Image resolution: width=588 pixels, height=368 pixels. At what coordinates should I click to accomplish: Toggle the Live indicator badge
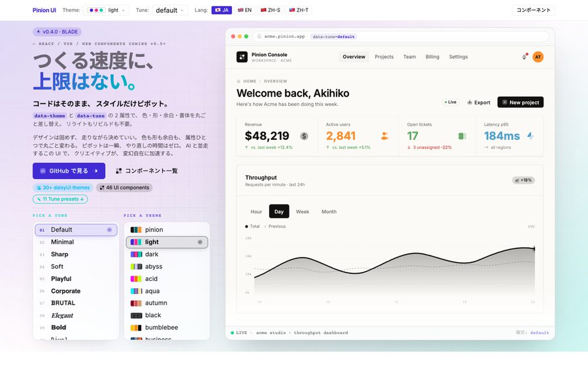pos(450,102)
